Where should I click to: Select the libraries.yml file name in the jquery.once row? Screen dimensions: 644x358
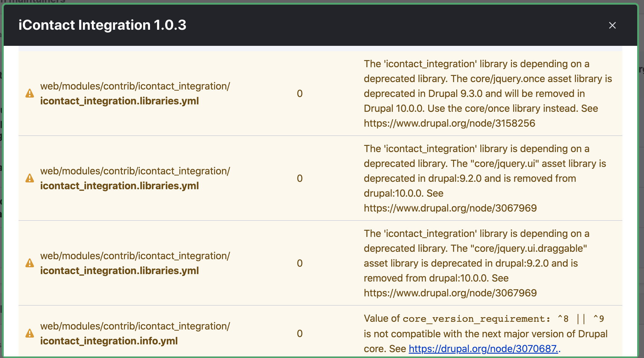(119, 101)
